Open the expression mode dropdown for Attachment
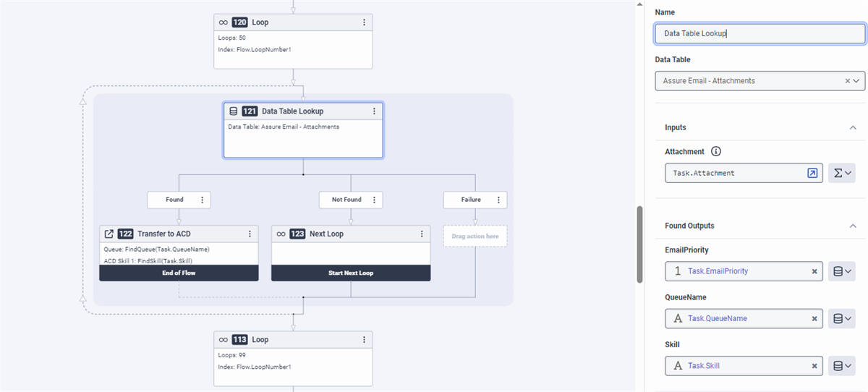This screenshot has width=868, height=392. [842, 173]
